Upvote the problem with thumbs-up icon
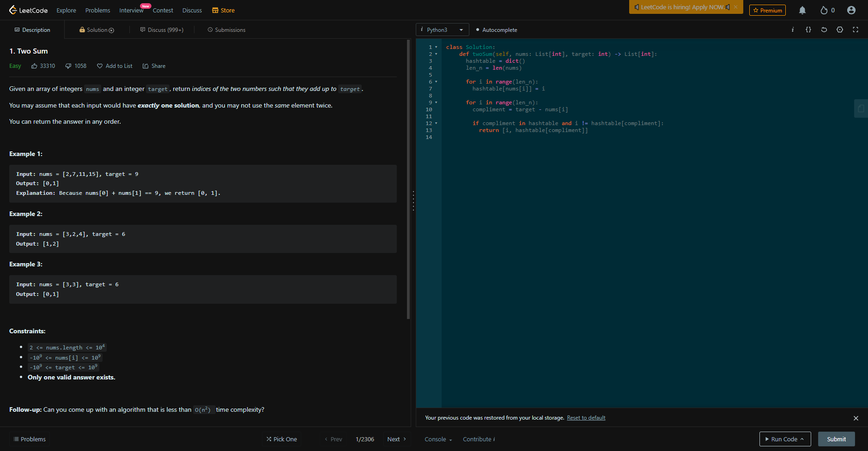The width and height of the screenshot is (868, 451). point(34,66)
